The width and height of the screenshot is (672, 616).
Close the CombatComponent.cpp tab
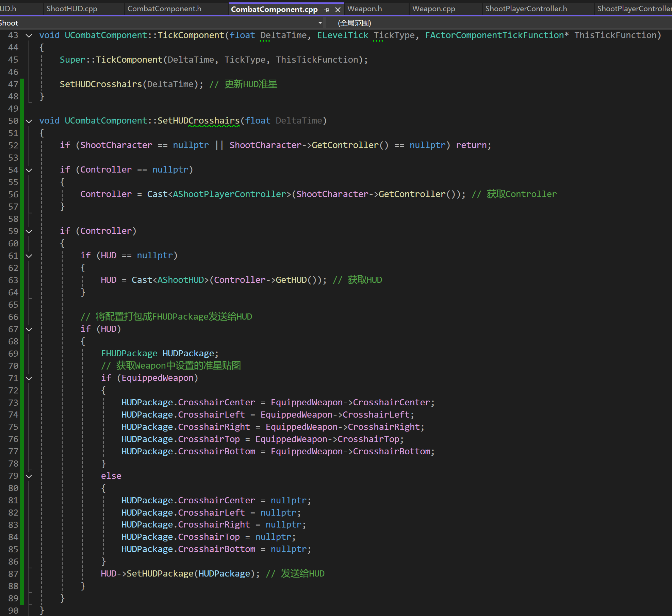pos(338,10)
